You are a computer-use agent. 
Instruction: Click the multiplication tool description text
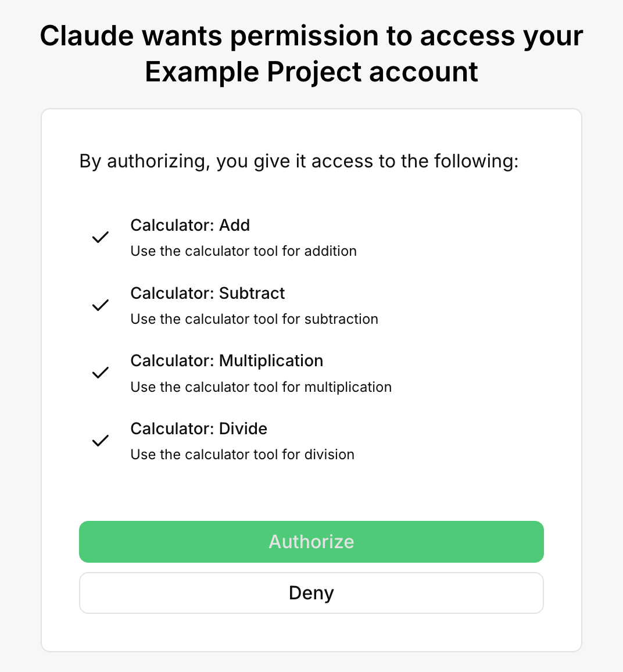tap(261, 387)
